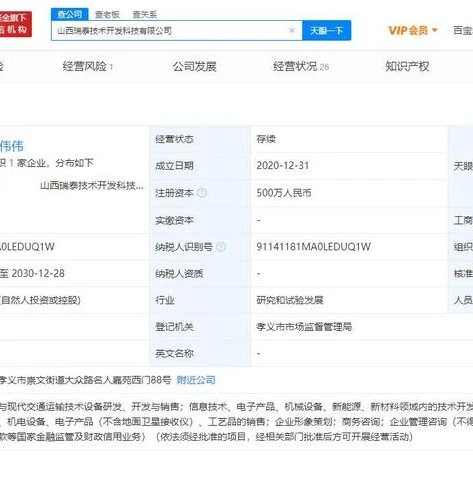Click the 百宝 item at top right

(x=463, y=31)
